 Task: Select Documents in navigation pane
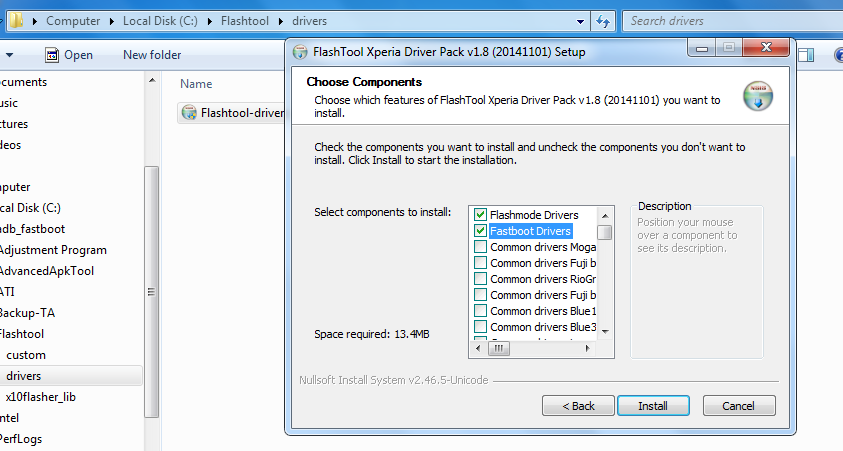[24, 82]
